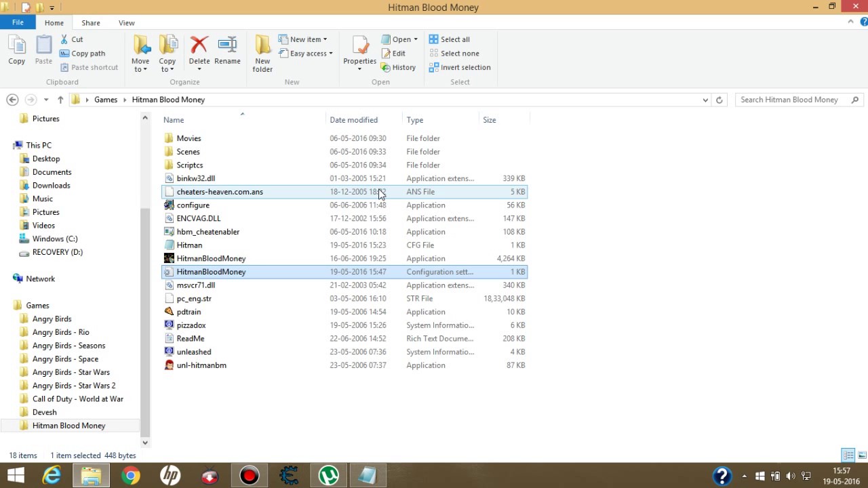This screenshot has height=488, width=868.
Task: Show file History
Action: click(x=399, y=67)
